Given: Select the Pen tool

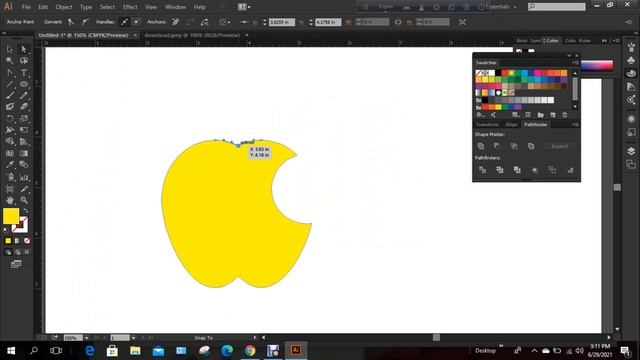Looking at the screenshot, I should [x=9, y=73].
